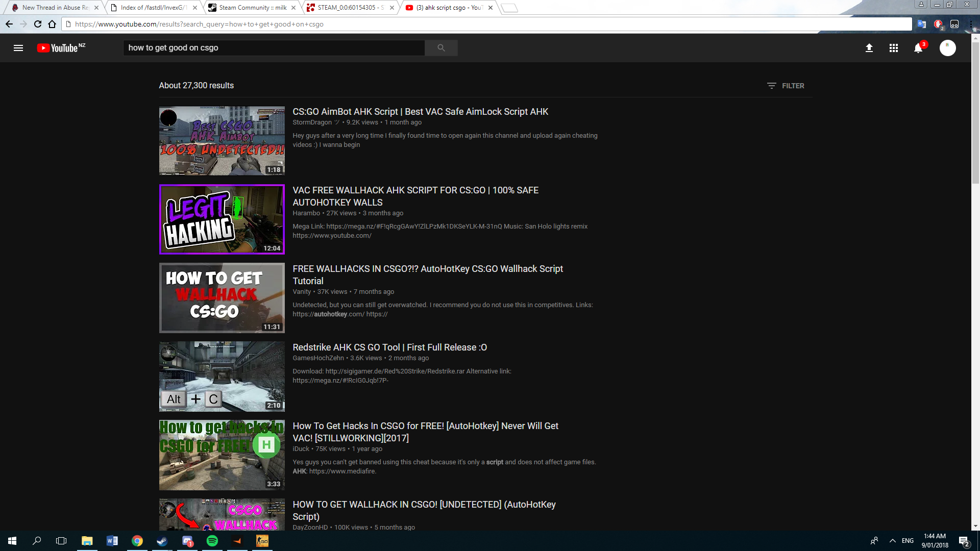Screen dimensions: 980x551
Task: Click the Google Translate extension icon
Action: click(922, 24)
